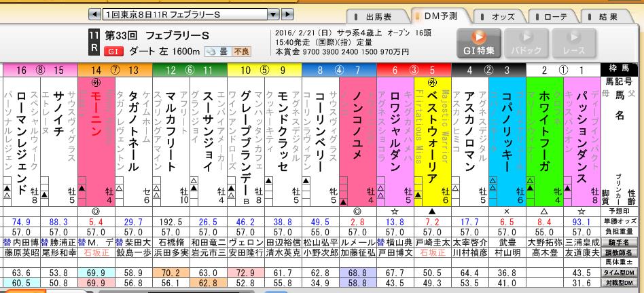Open the オッズ tab
The height and width of the screenshot is (293, 644).
[x=499, y=17]
